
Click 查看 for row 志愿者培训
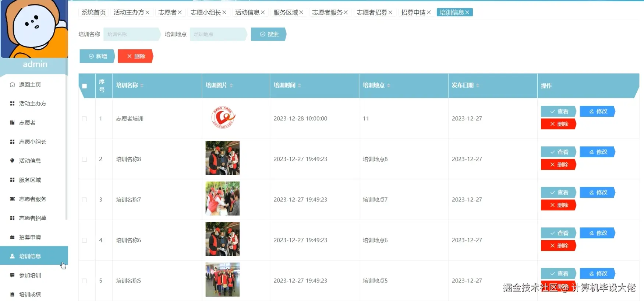[x=559, y=111]
